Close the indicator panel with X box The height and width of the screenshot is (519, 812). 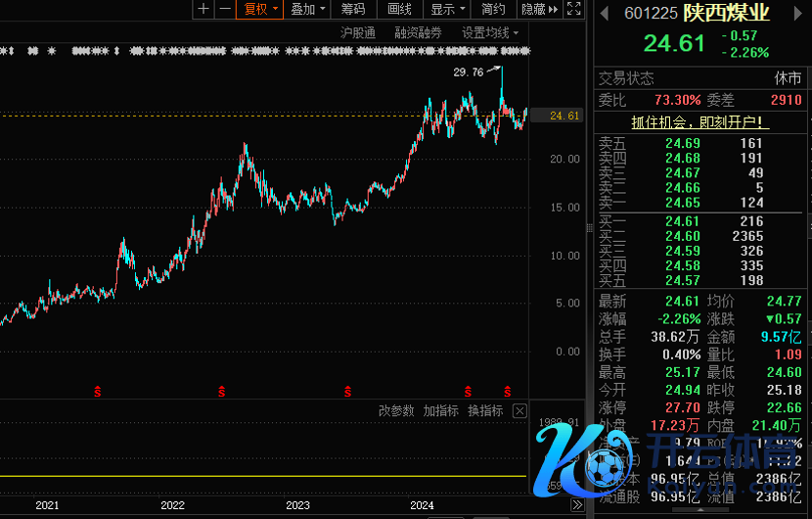[x=519, y=411]
